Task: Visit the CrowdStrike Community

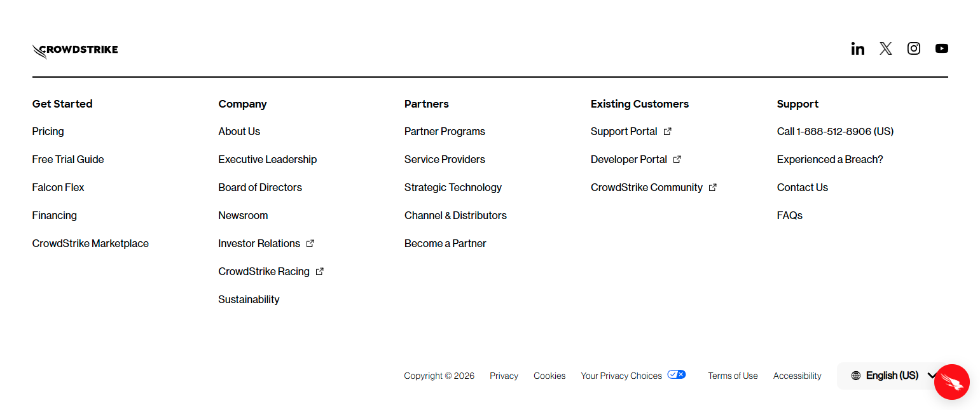Action: tap(646, 187)
